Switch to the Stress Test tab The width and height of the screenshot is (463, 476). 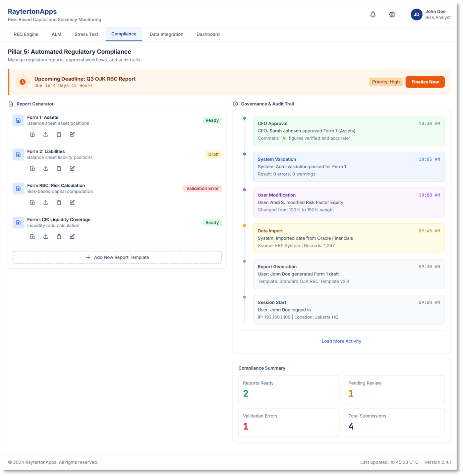[x=86, y=34]
